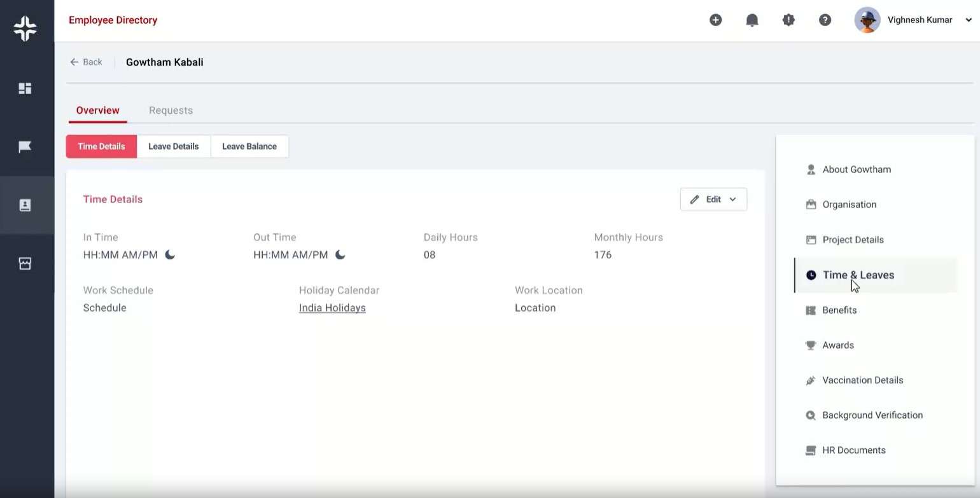Select employee directory contact icon in sidebar
980x498 pixels.
(25, 205)
